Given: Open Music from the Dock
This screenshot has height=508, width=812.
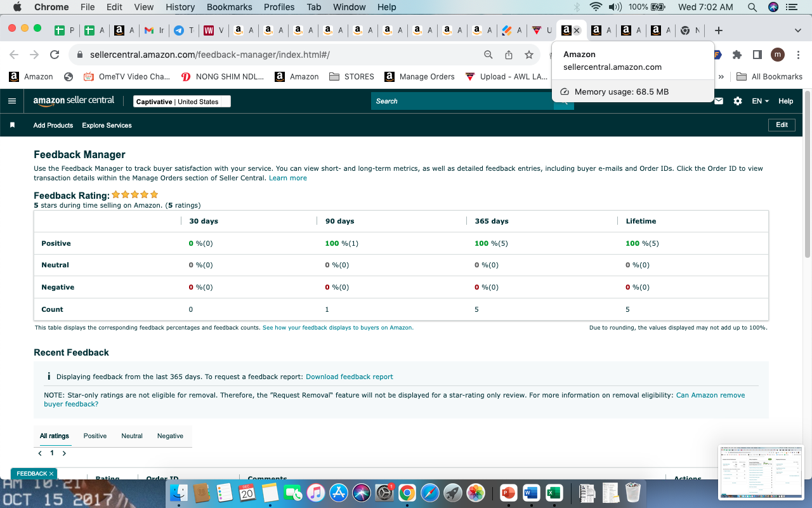Looking at the screenshot, I should click(315, 493).
